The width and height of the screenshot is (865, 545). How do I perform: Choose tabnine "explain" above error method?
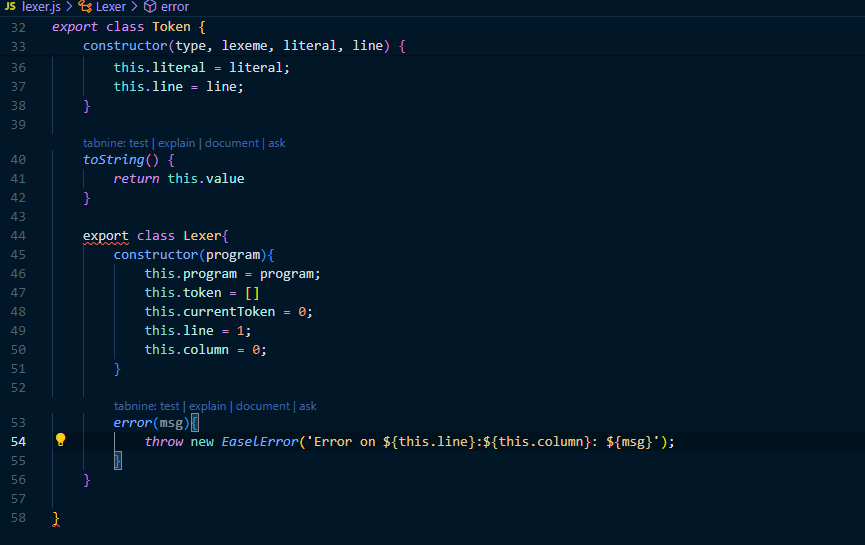tap(207, 406)
